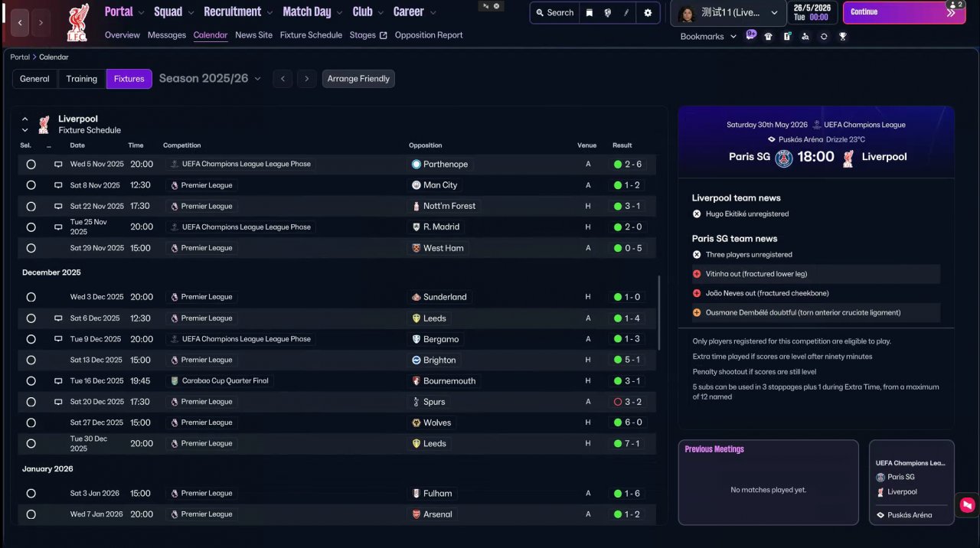980x548 pixels.
Task: Select the radio button for Brighton fixture
Action: point(31,360)
